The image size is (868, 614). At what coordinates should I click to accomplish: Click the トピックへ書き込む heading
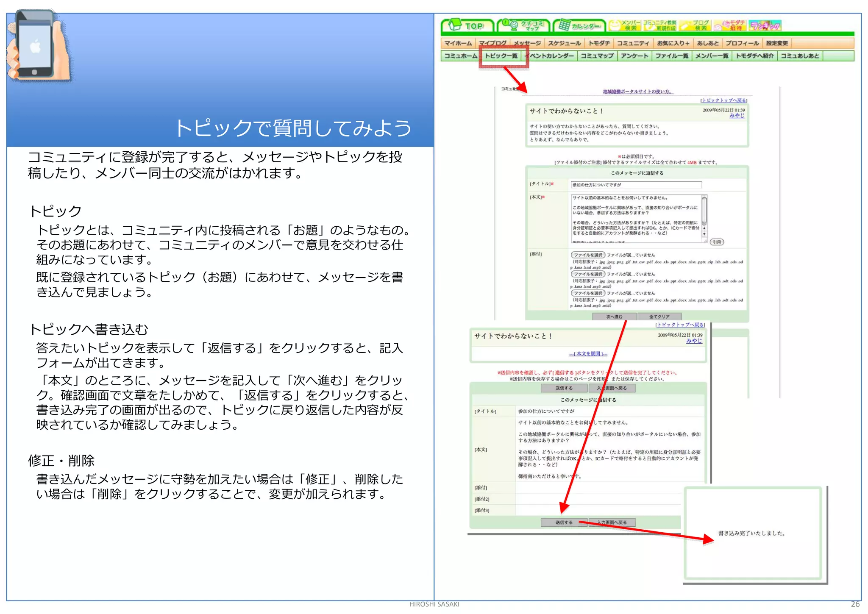(89, 329)
